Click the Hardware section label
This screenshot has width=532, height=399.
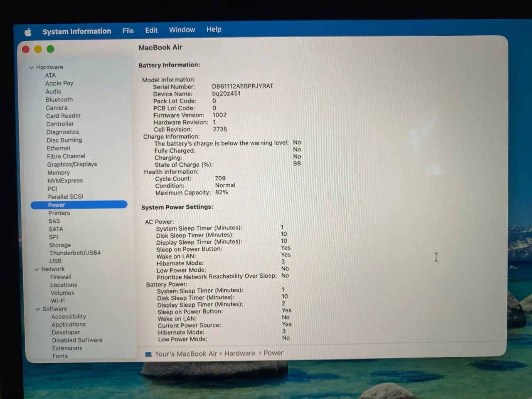coord(49,67)
